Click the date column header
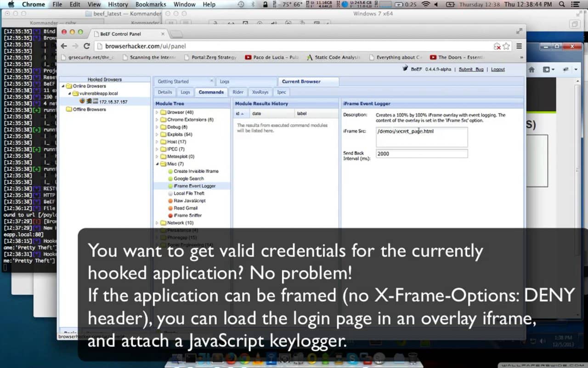This screenshot has width=588, height=368. click(271, 113)
